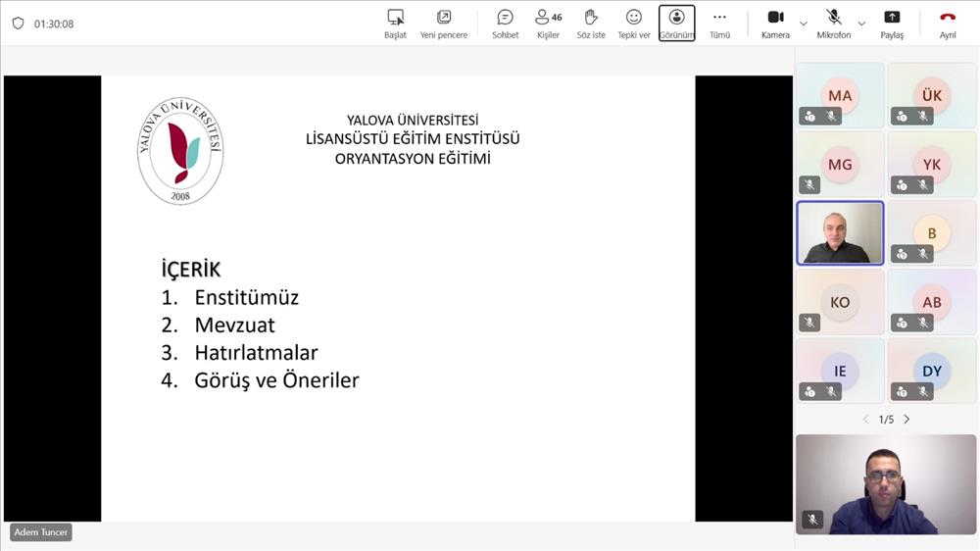
Task: Share screen with Paylaş
Action: coord(892,23)
